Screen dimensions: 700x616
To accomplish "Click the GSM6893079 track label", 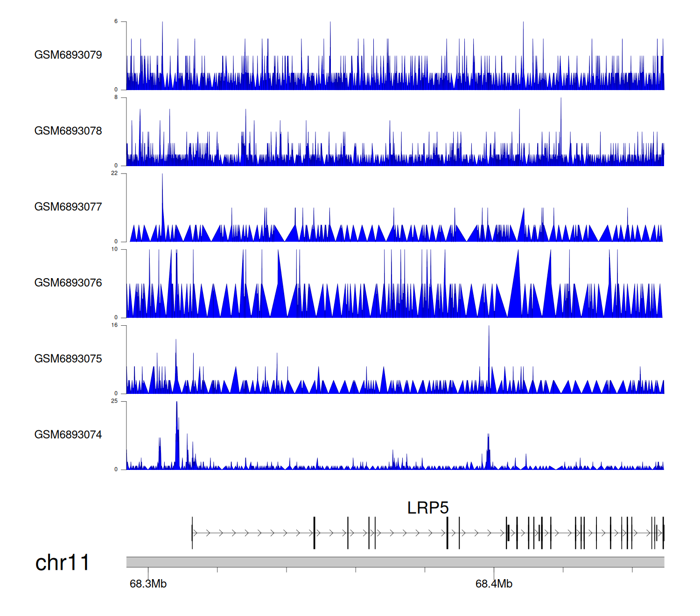I will [x=68, y=55].
